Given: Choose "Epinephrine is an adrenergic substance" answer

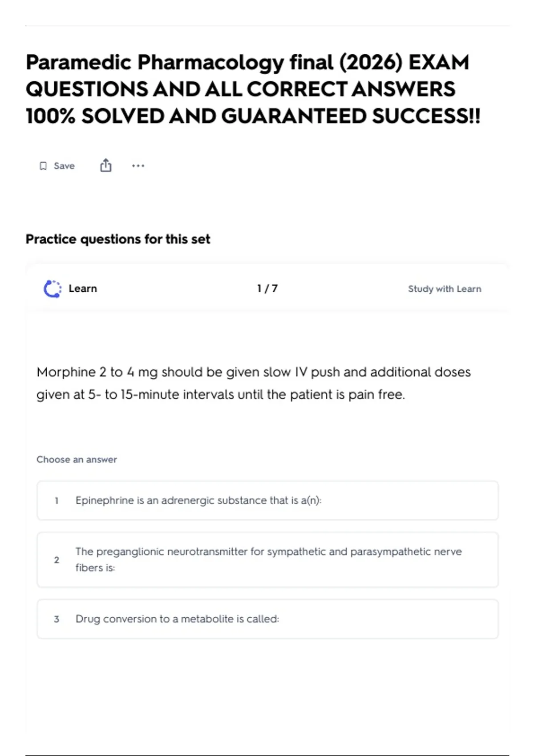Looking at the screenshot, I should click(267, 501).
